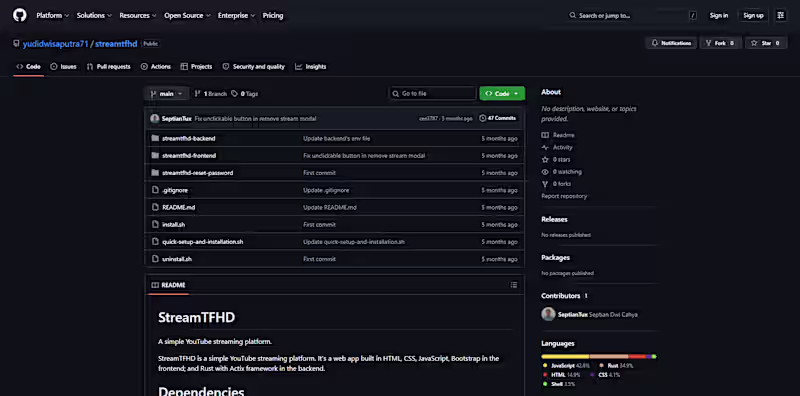Open the streamtfhd repository name link
Viewport: 800px width, 396px height.
point(116,44)
